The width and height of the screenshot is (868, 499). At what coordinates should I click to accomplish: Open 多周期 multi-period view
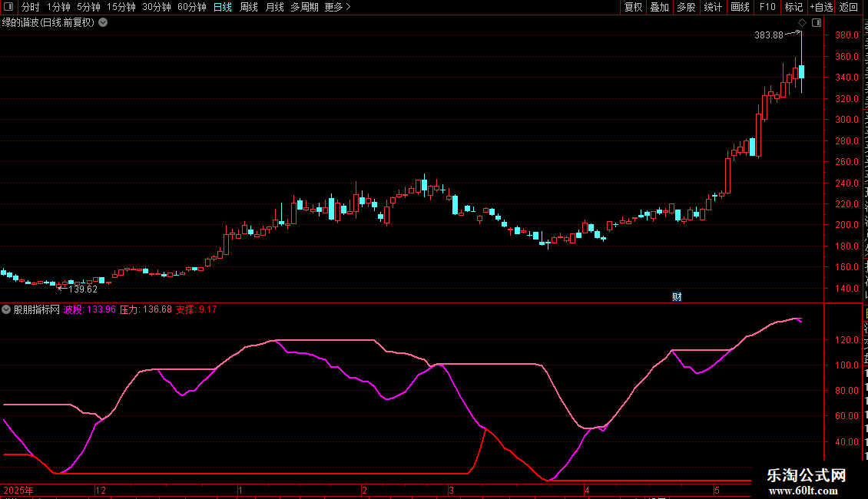point(304,7)
